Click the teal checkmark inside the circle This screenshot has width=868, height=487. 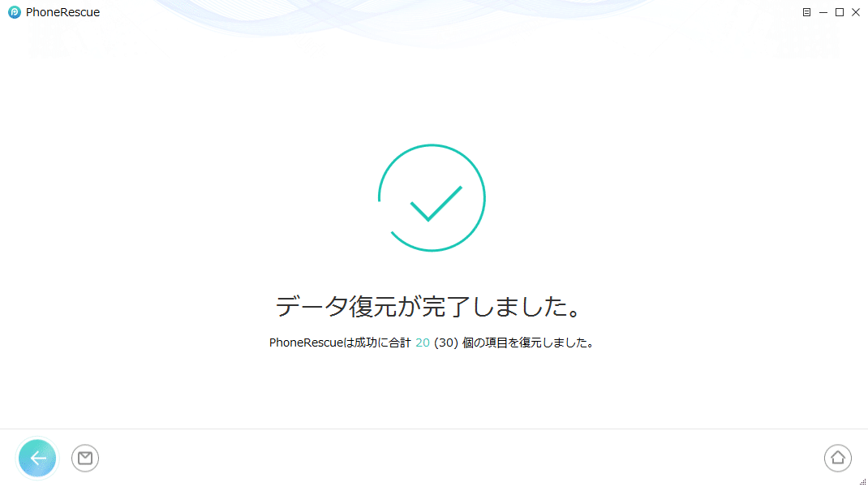pyautogui.click(x=436, y=204)
